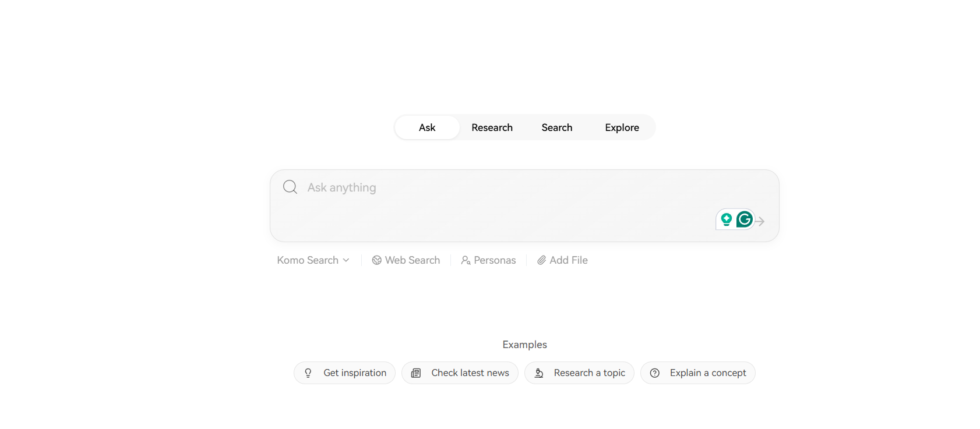980x429 pixels.
Task: Click Add File attachment button
Action: point(562,260)
